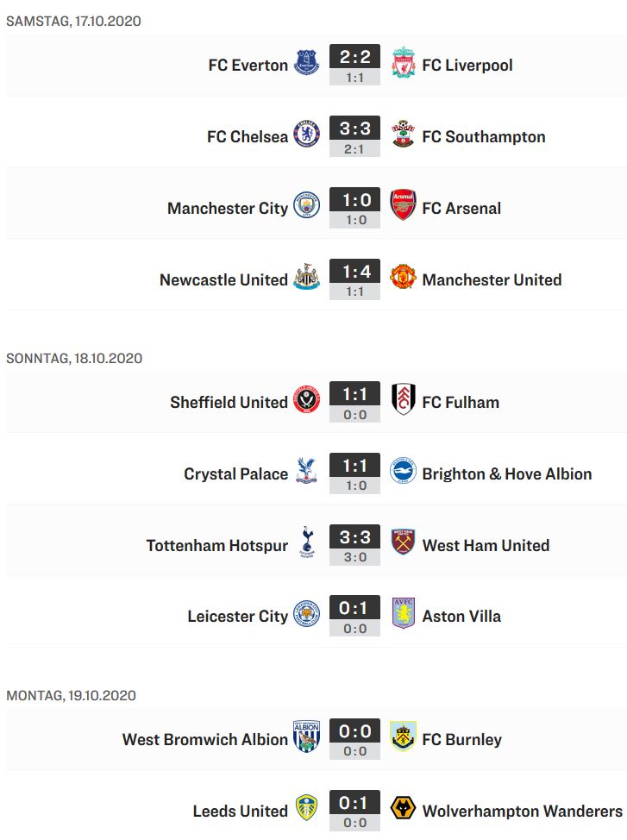Click the Leeds United club crest

(x=306, y=808)
